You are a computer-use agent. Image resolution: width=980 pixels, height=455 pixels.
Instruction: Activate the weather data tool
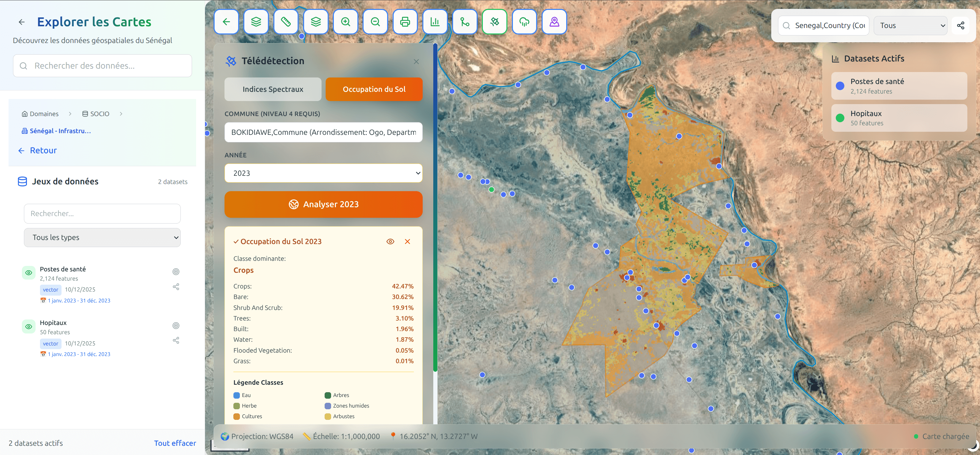tap(524, 22)
